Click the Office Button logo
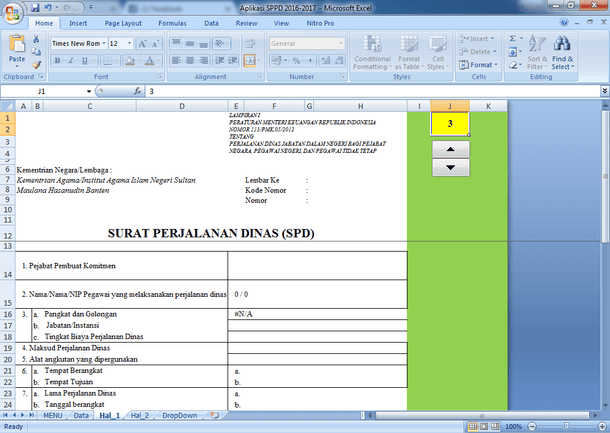Screen dimensions: 610x433 point(12,13)
